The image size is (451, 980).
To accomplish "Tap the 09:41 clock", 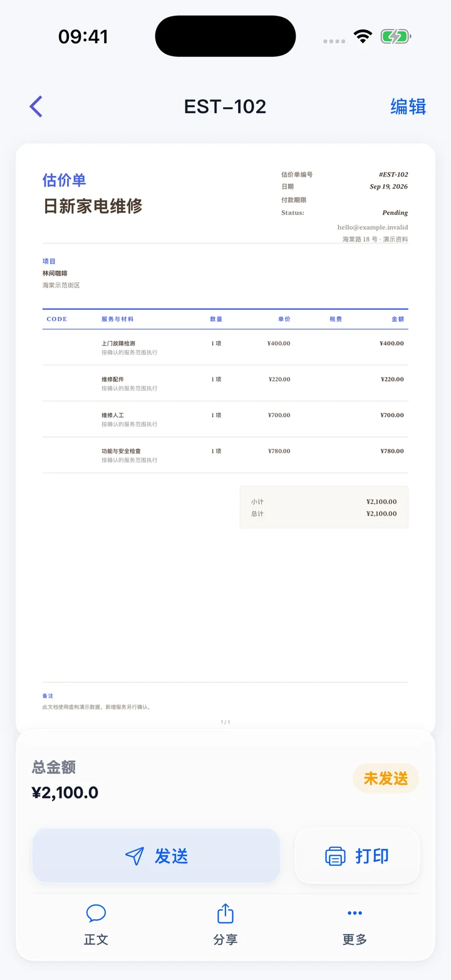I will pyautogui.click(x=83, y=36).
